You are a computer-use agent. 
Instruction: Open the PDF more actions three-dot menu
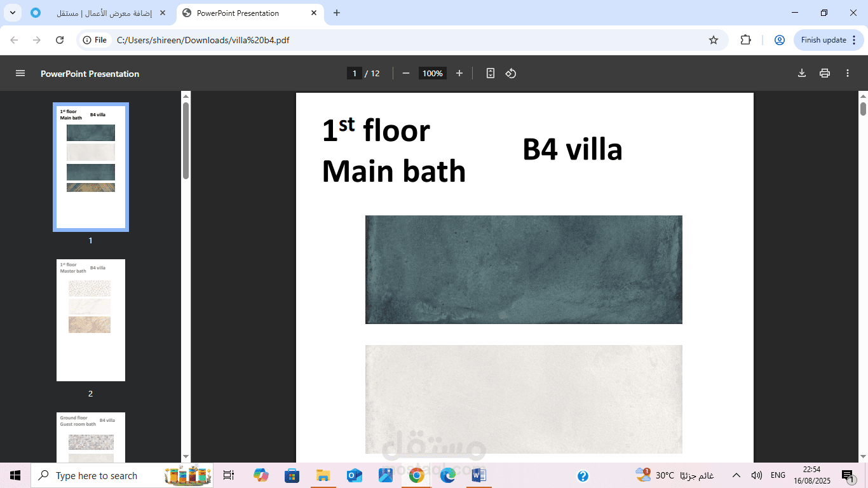(x=848, y=73)
